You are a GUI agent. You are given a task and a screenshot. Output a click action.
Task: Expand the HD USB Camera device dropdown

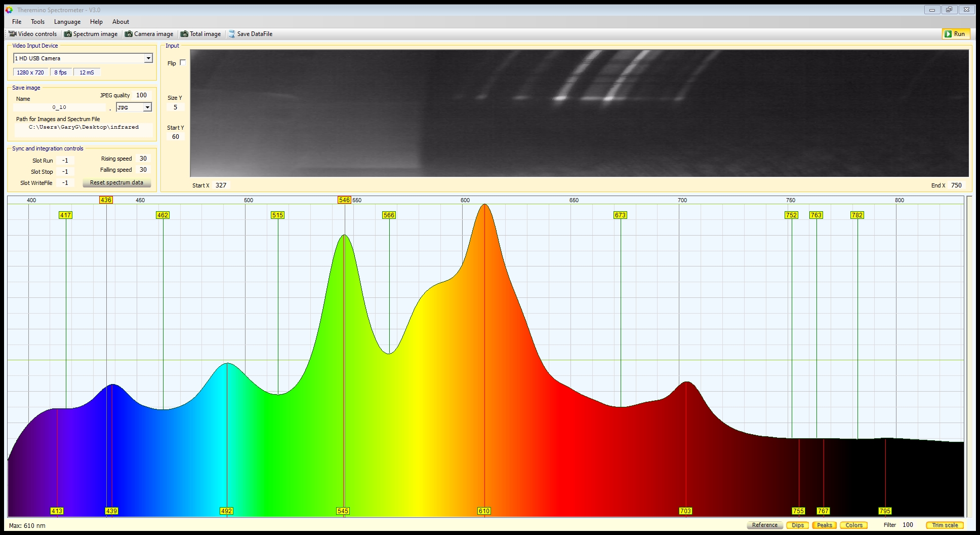(148, 58)
